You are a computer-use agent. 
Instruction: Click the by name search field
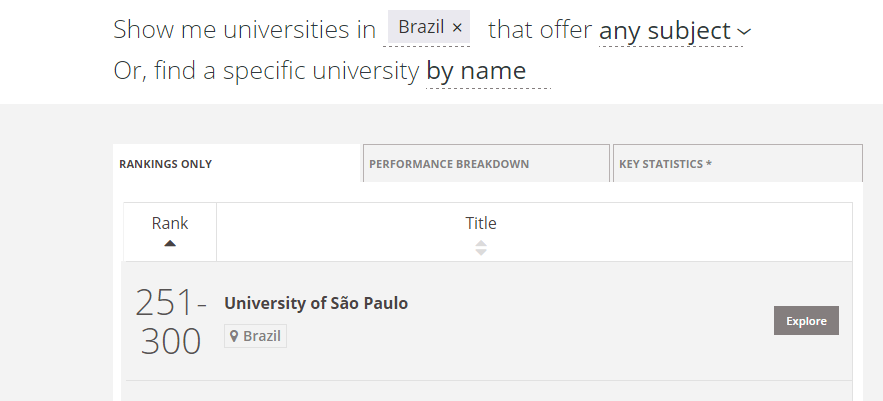487,71
